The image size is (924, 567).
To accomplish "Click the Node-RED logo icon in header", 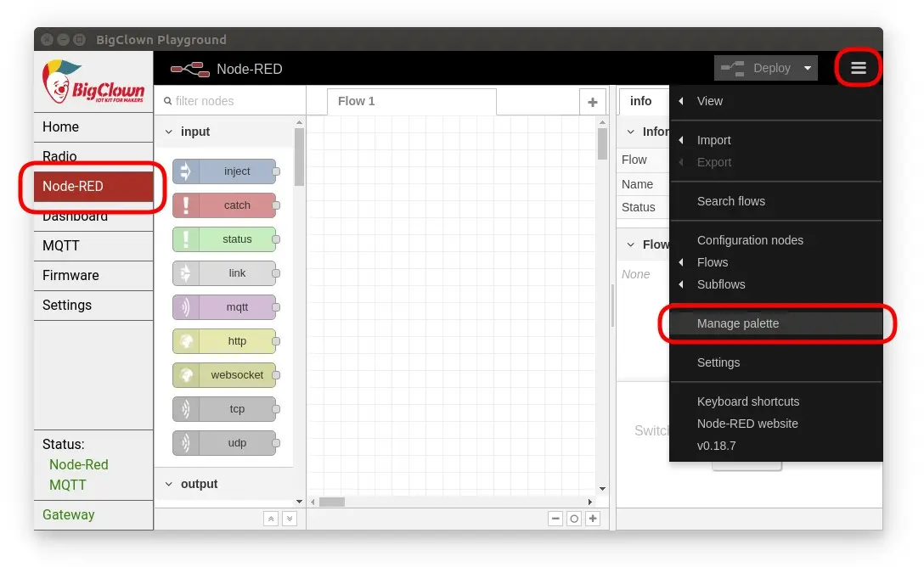I will (189, 70).
